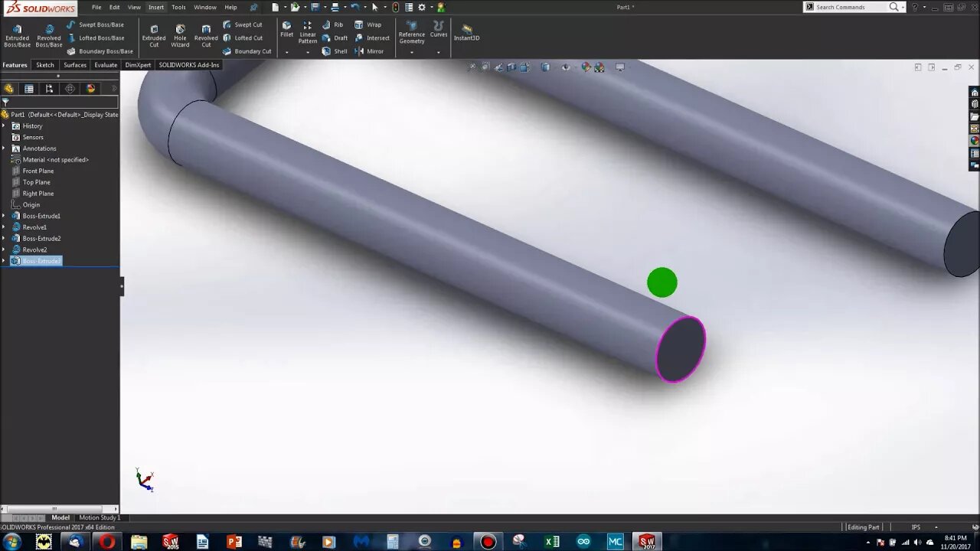Add a Rib feature
The image size is (980, 551).
(333, 24)
